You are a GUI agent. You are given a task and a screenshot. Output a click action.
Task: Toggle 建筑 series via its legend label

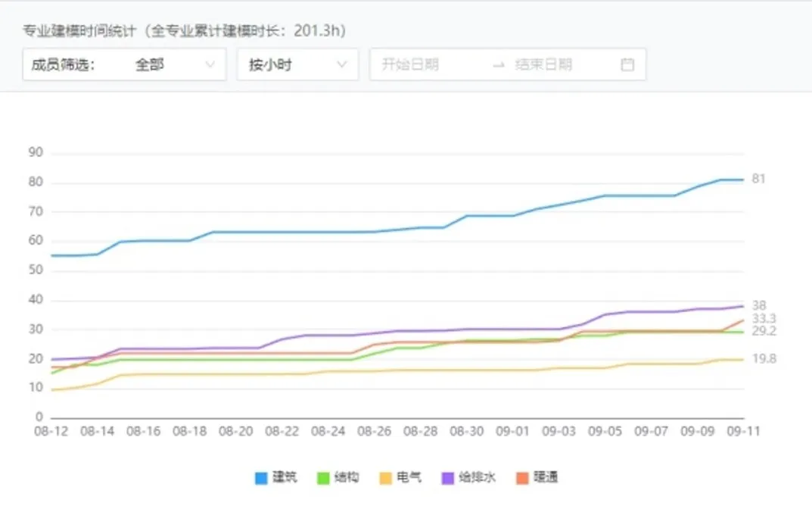(285, 478)
